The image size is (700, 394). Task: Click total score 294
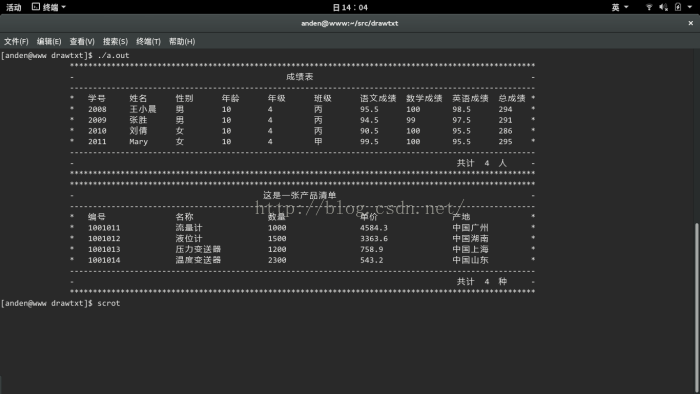pyautogui.click(x=505, y=109)
